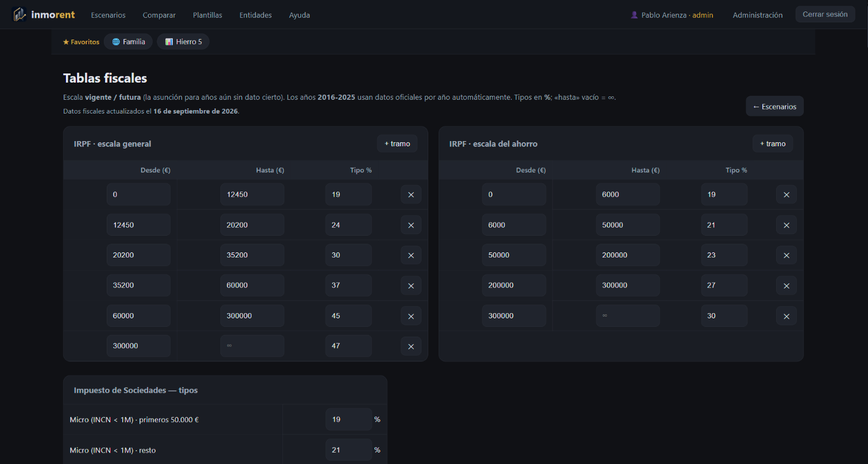Add tramo to IRPF escala del ahorro

click(773, 143)
